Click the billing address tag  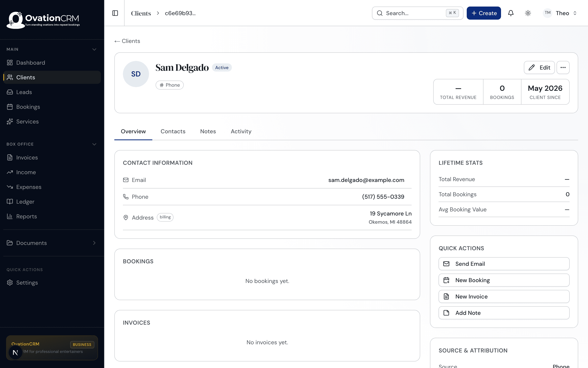[x=165, y=217]
